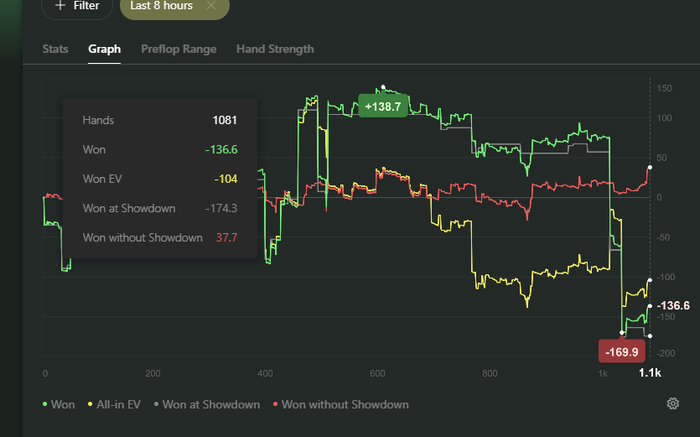This screenshot has height=437, width=700.
Task: Hide the All-in EV legend series
Action: tap(117, 405)
